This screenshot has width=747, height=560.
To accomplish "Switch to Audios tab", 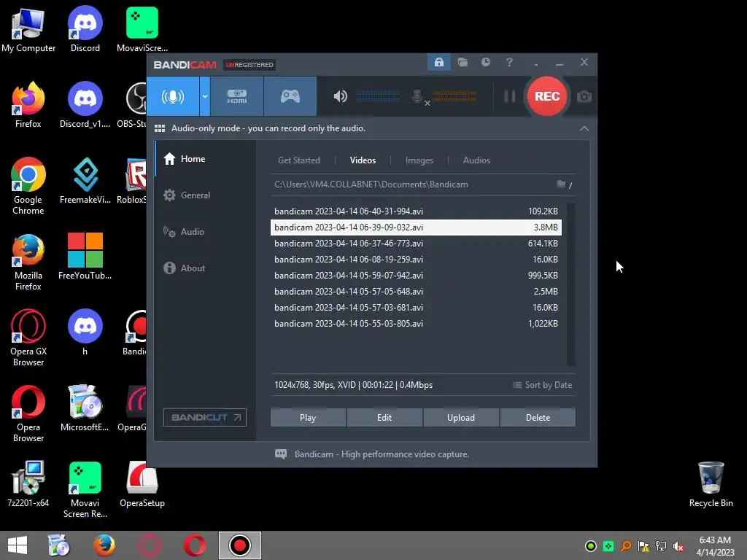I will pyautogui.click(x=476, y=160).
